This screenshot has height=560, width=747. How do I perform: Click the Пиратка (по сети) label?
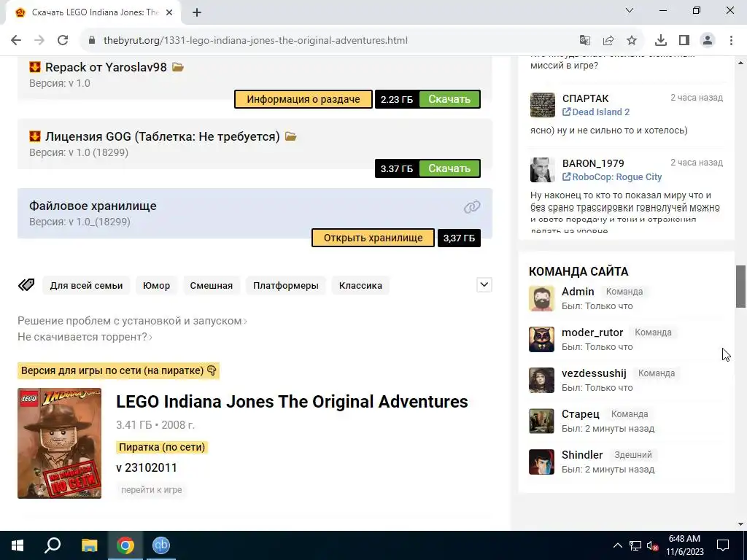click(162, 447)
